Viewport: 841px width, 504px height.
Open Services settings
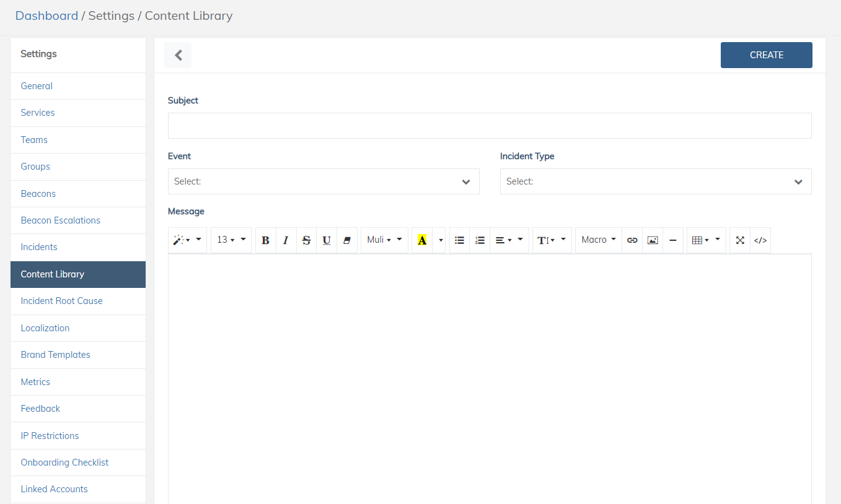(78, 113)
